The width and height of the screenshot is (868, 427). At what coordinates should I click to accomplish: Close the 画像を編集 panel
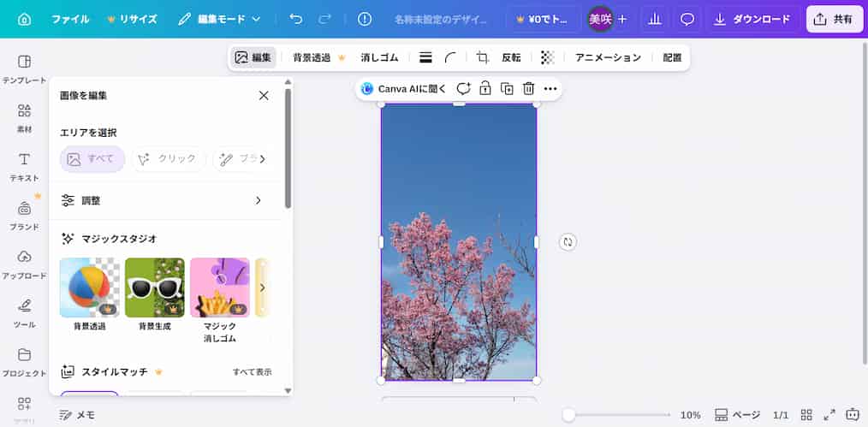(264, 96)
